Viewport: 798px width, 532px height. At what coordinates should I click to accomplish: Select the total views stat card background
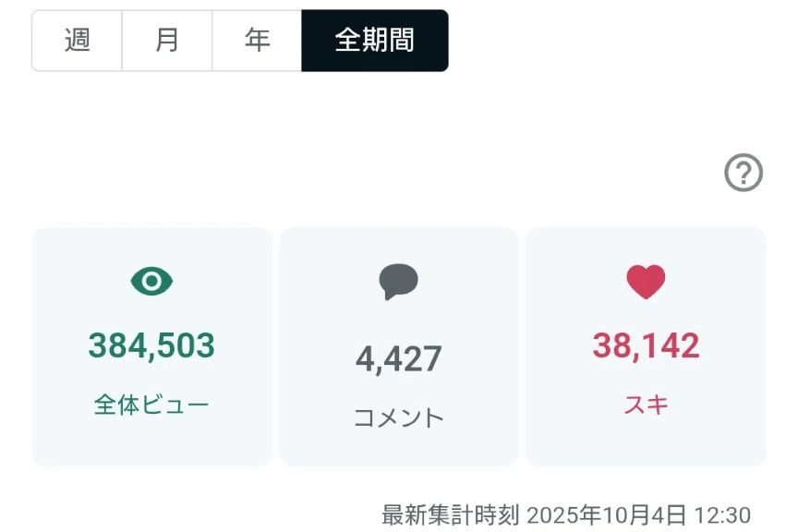coord(151,346)
